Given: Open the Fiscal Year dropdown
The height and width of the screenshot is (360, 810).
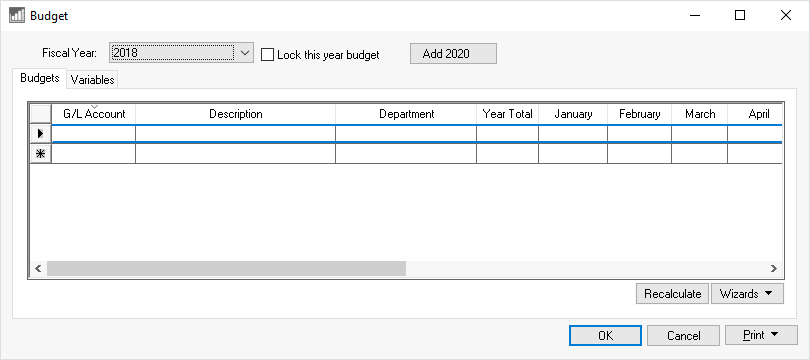Looking at the screenshot, I should coord(245,53).
